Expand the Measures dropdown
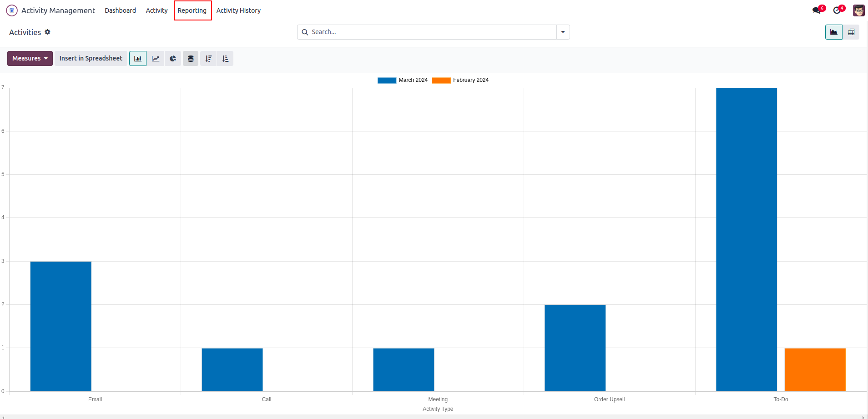The height and width of the screenshot is (419, 868). (x=30, y=59)
